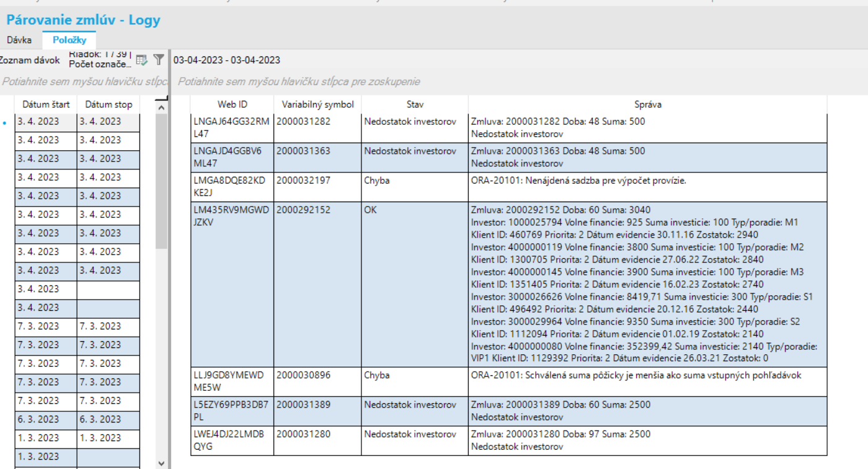Viewport: 868px width, 469px height.
Task: Click Párovanie zmlúv - Logy window title
Action: click(83, 20)
